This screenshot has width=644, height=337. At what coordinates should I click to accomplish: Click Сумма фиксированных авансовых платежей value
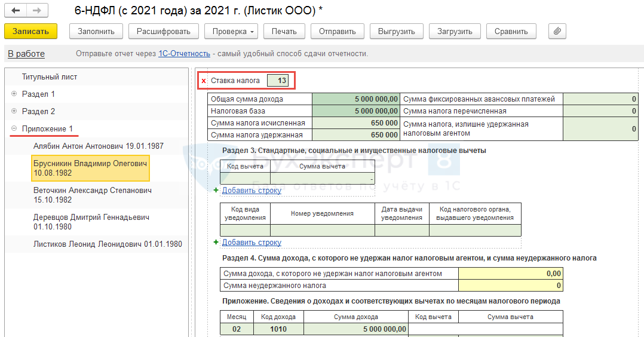click(600, 99)
